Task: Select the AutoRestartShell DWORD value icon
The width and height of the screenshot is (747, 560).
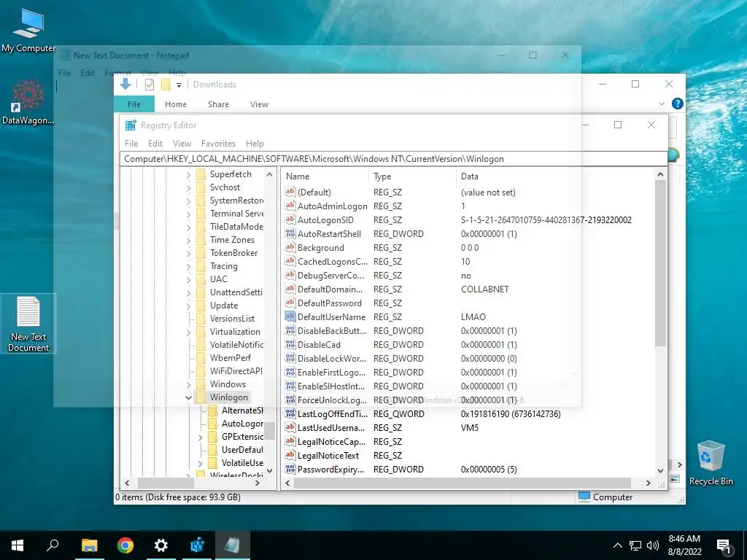Action: (290, 234)
